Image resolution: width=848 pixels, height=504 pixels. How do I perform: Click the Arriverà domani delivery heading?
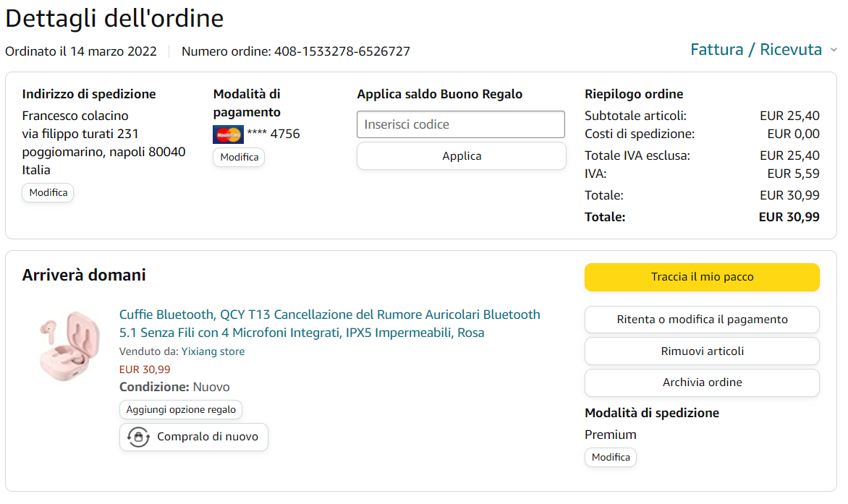(84, 275)
